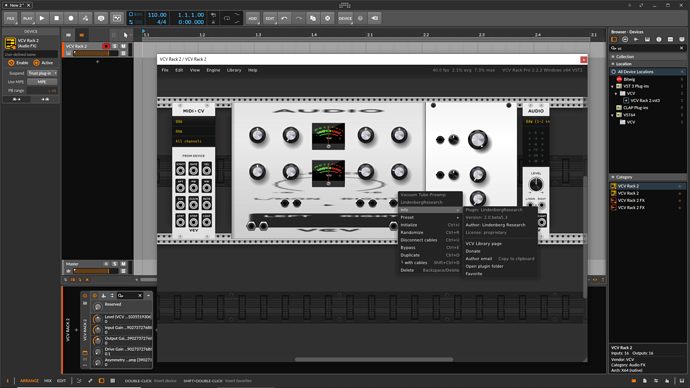This screenshot has height=388, width=690.
Task: Toggle Enable on the VCV Rack 2 device
Action: tap(18, 63)
